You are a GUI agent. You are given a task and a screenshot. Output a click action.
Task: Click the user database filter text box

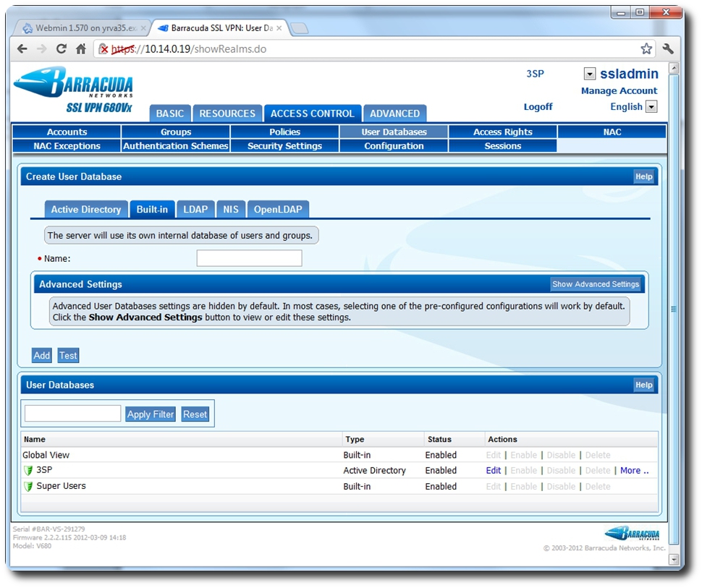(x=73, y=414)
